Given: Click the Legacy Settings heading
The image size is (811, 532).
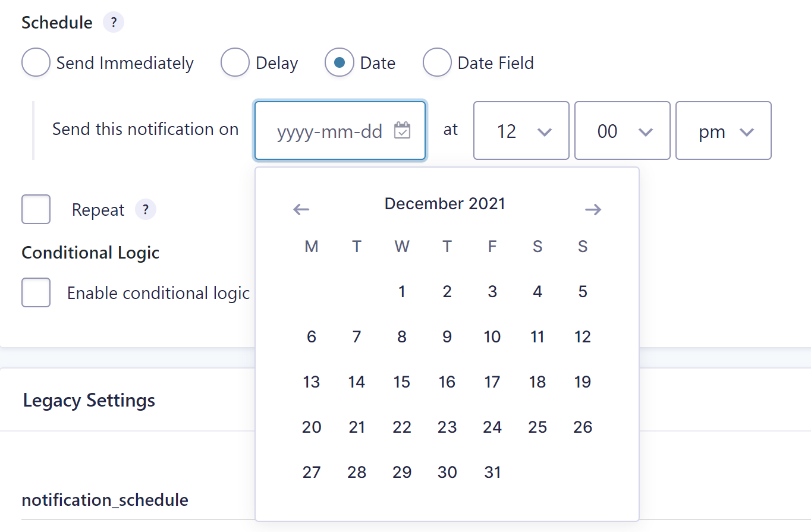Looking at the screenshot, I should (x=88, y=400).
